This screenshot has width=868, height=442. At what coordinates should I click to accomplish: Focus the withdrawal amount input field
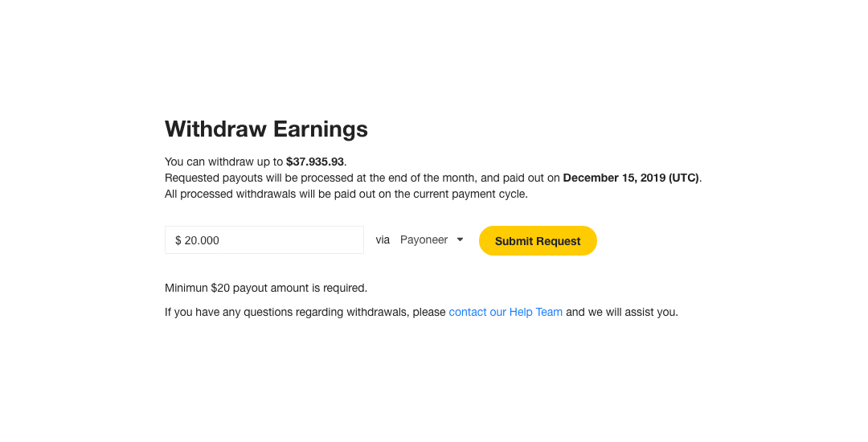click(264, 240)
